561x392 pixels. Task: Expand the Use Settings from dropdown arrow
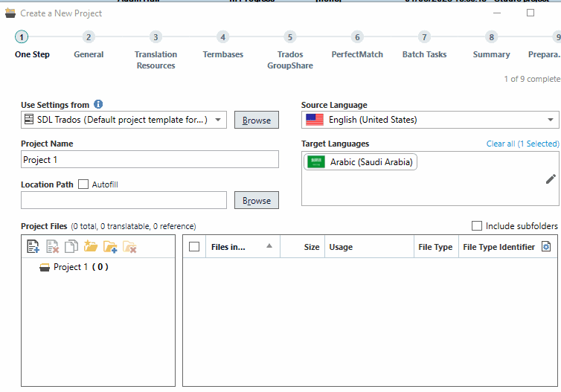click(218, 120)
